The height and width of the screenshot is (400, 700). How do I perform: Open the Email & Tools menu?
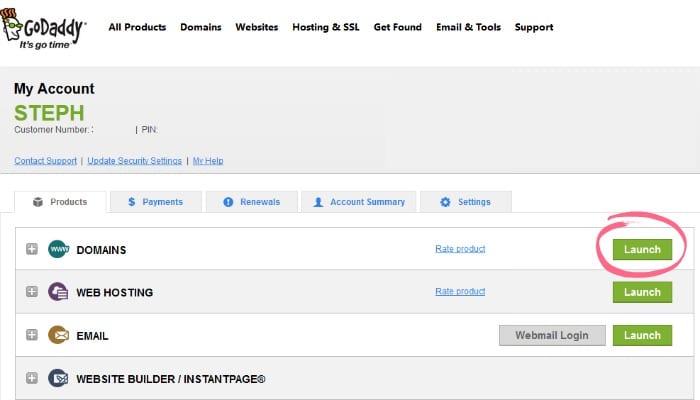468,27
